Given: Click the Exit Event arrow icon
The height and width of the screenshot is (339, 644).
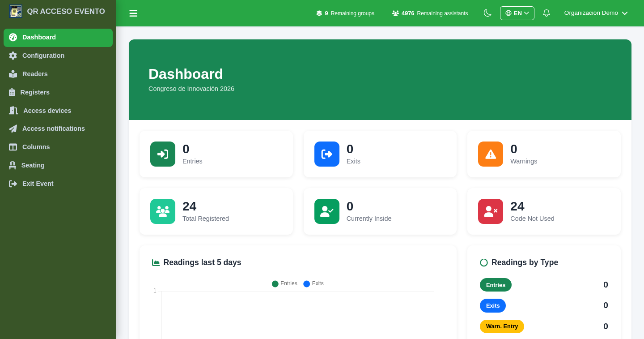Looking at the screenshot, I should (x=13, y=184).
